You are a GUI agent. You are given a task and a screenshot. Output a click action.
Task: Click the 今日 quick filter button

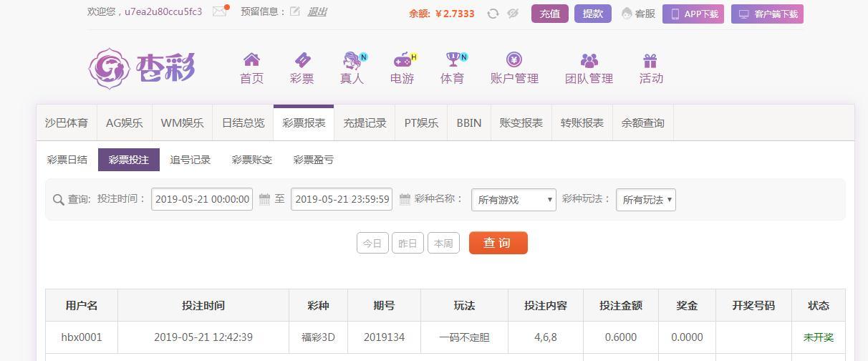[372, 243]
